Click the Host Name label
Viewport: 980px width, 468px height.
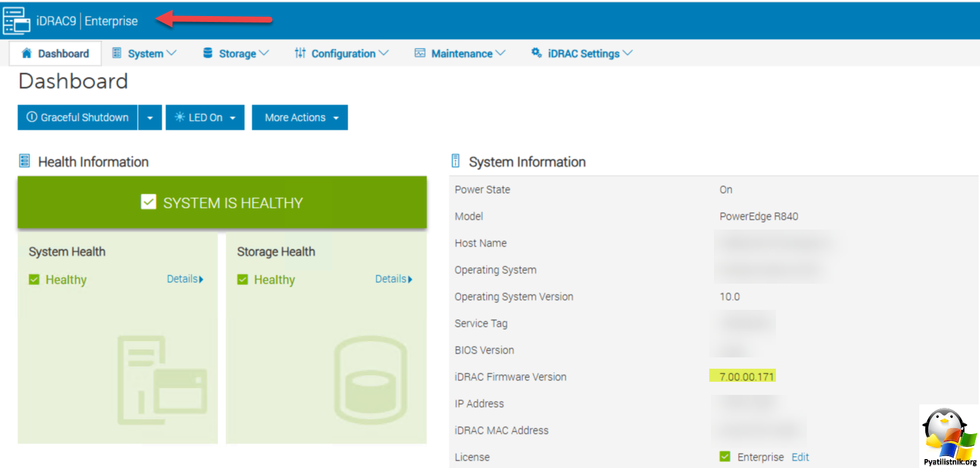(x=481, y=243)
